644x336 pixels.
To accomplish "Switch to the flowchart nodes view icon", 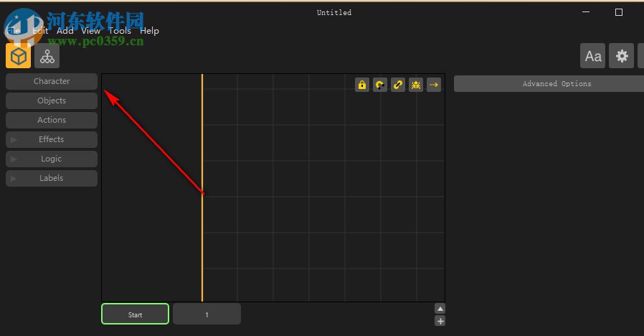I will pos(47,56).
